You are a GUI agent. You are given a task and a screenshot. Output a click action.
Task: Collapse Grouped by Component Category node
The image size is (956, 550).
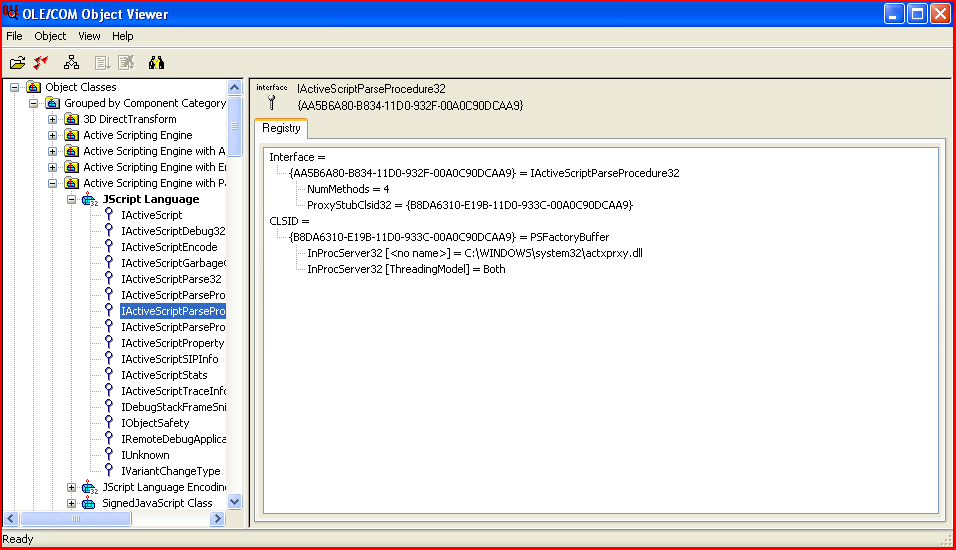[x=34, y=103]
